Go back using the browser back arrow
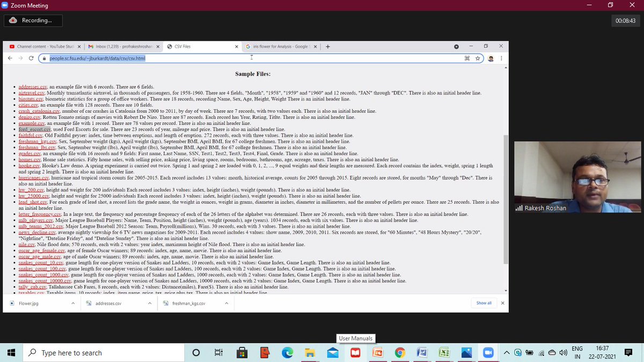This screenshot has width=644, height=362. point(10,58)
